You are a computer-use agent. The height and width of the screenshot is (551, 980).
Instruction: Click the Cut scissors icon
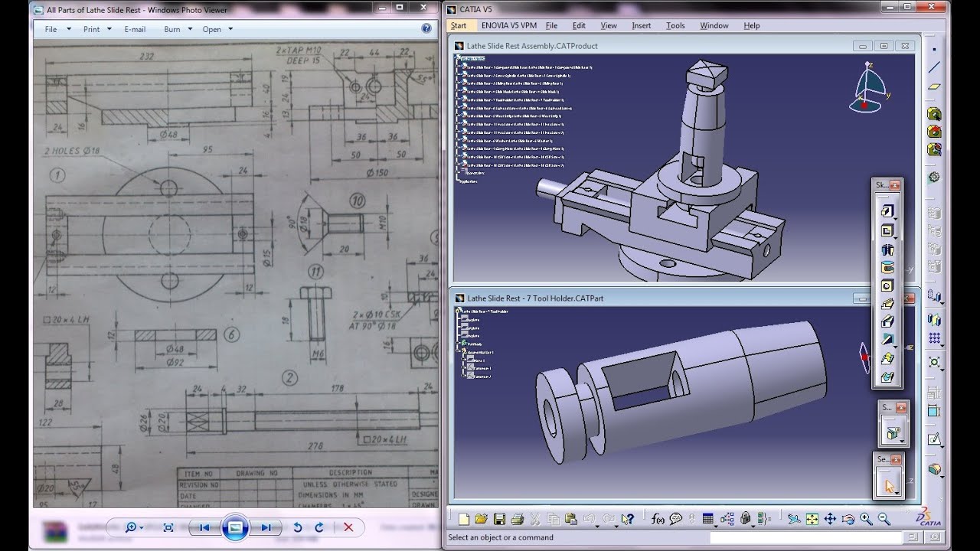[535, 519]
